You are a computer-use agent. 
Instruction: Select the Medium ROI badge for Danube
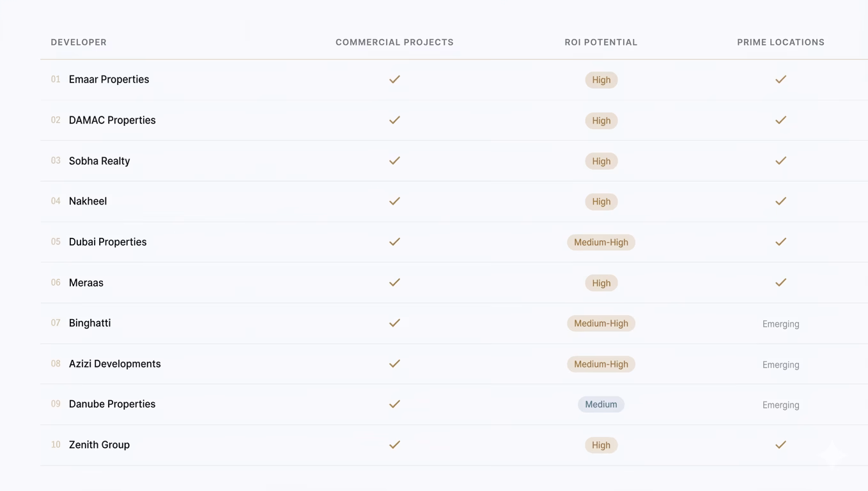click(x=601, y=405)
